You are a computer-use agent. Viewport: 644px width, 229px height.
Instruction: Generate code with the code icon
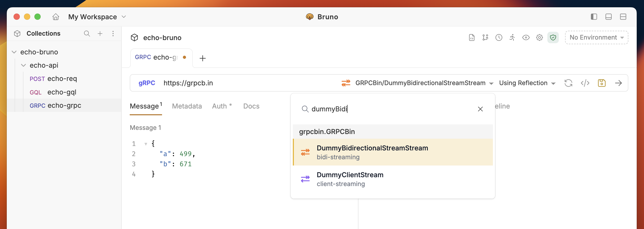point(585,83)
